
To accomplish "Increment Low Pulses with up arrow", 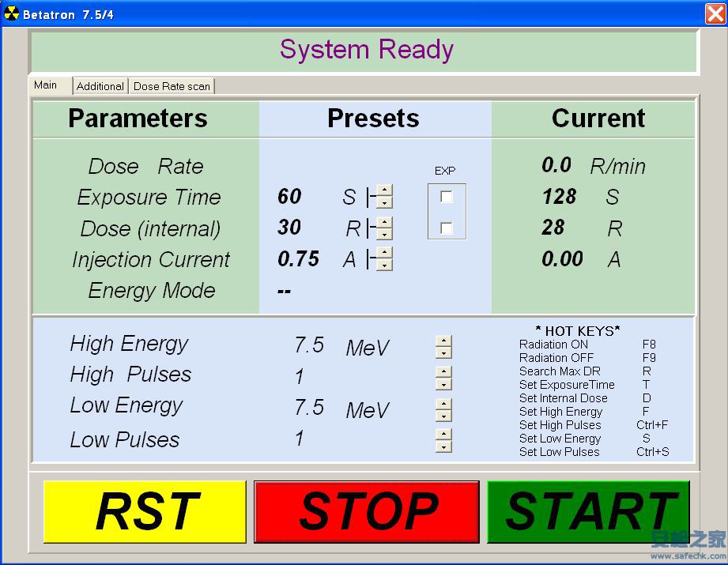I will (444, 435).
